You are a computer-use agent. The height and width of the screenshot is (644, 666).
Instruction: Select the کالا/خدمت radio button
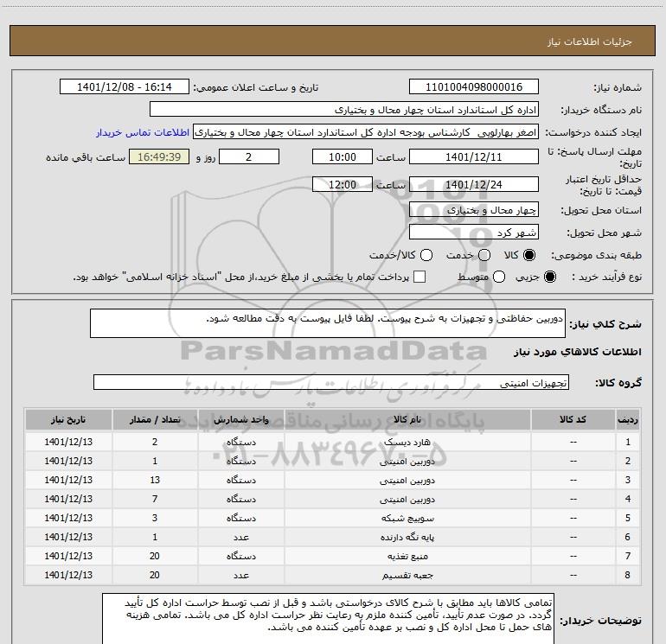(x=426, y=255)
